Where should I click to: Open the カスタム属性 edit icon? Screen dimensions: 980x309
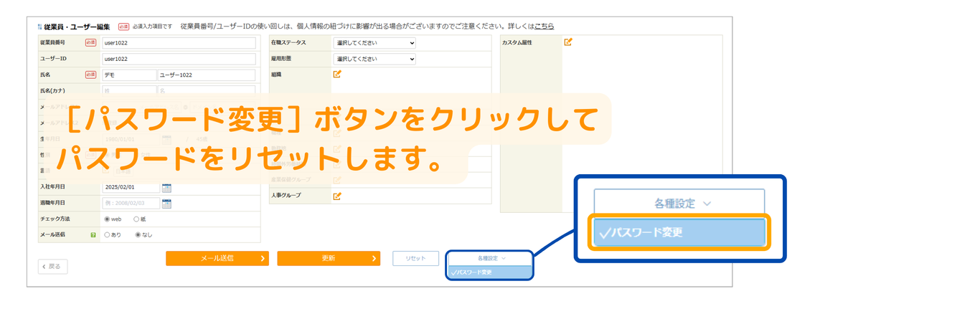[x=568, y=42]
